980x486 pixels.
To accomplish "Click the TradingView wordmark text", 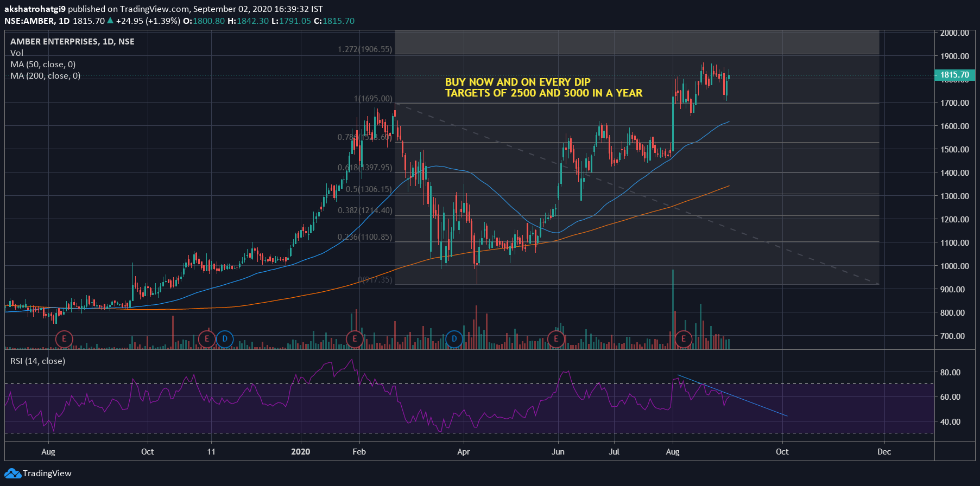I will click(47, 474).
